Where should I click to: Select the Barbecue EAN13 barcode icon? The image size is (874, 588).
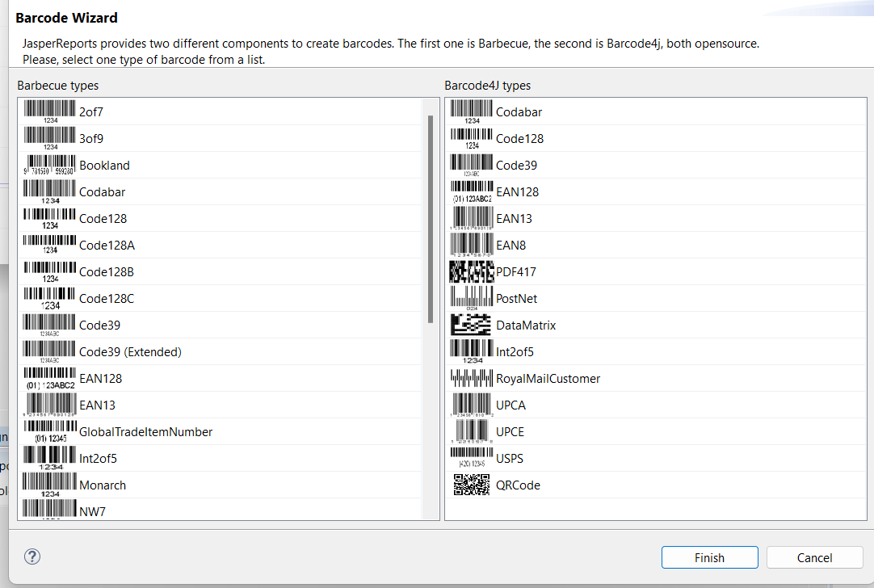49,405
